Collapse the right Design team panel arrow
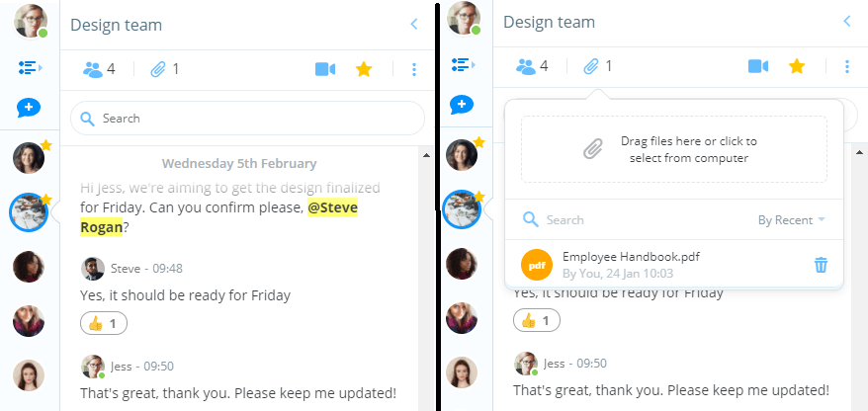Image resolution: width=868 pixels, height=411 pixels. (x=847, y=21)
